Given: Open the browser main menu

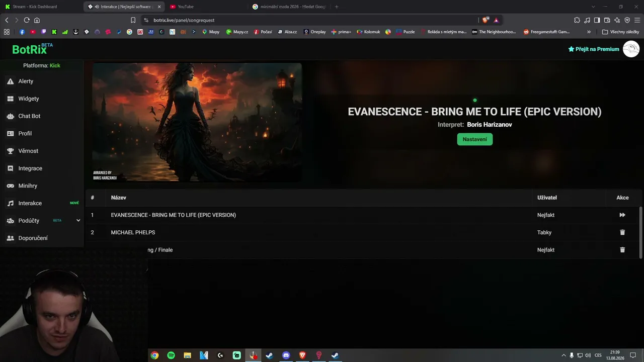Looking at the screenshot, I should point(637,20).
